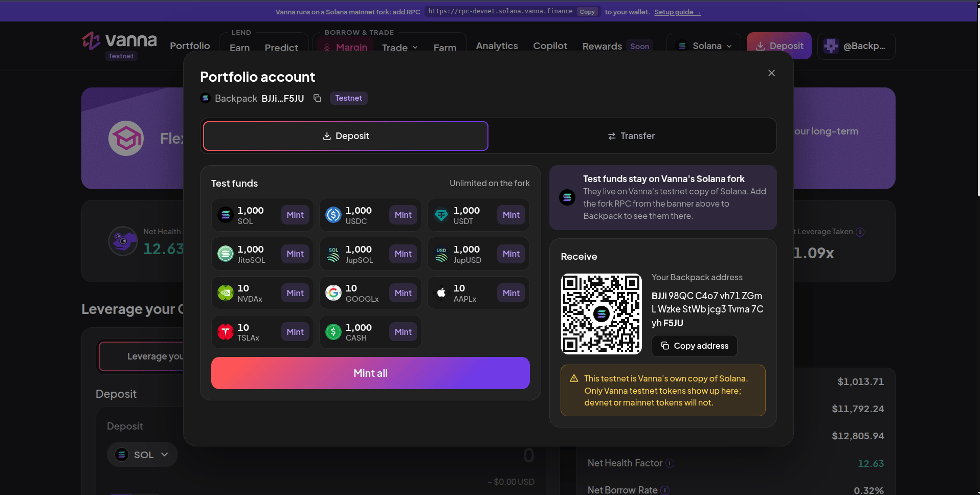Click the JupSOL token icon
The image size is (980, 495).
click(x=333, y=254)
